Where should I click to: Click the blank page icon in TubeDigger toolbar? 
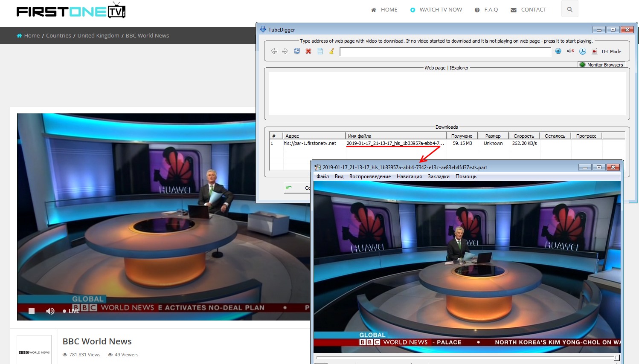320,51
